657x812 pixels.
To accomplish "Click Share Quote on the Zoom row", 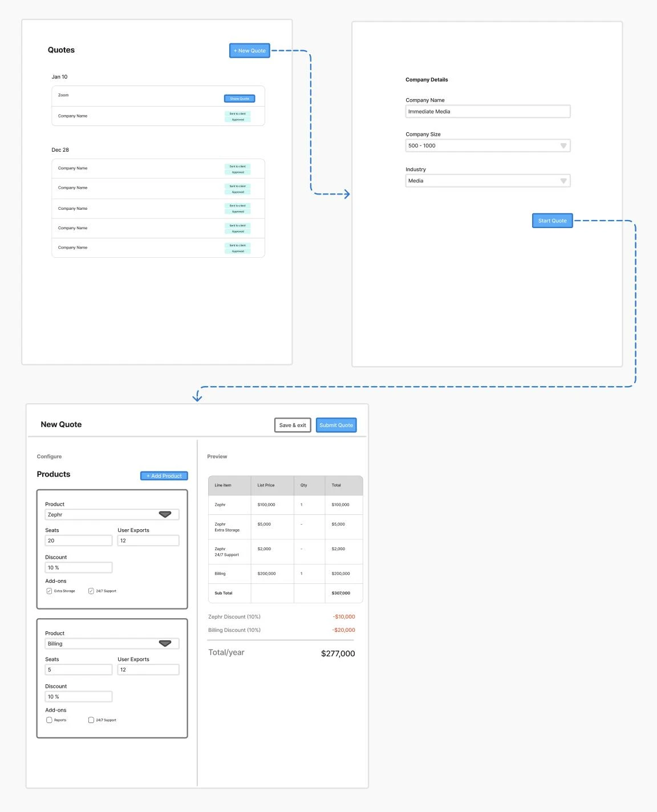I will (240, 99).
